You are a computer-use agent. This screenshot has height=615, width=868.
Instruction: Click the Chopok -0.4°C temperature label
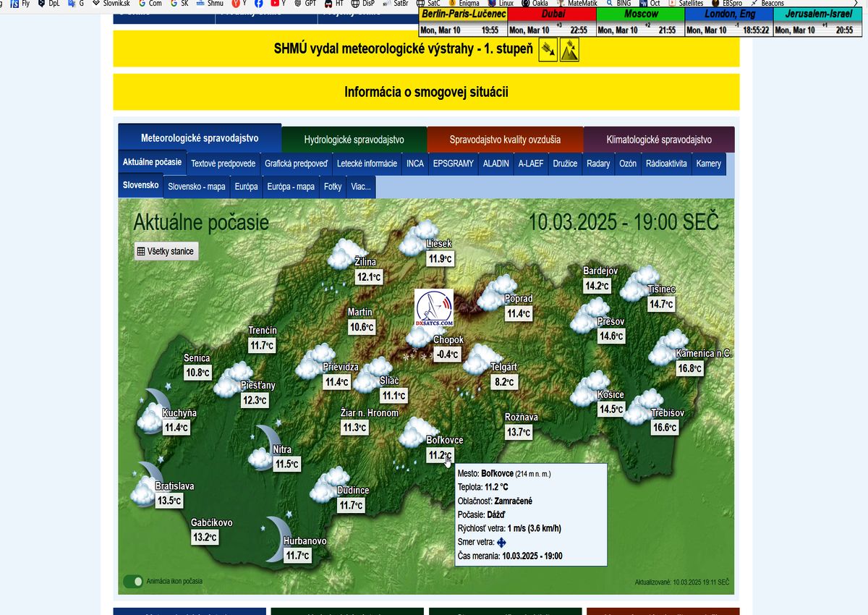click(x=446, y=355)
